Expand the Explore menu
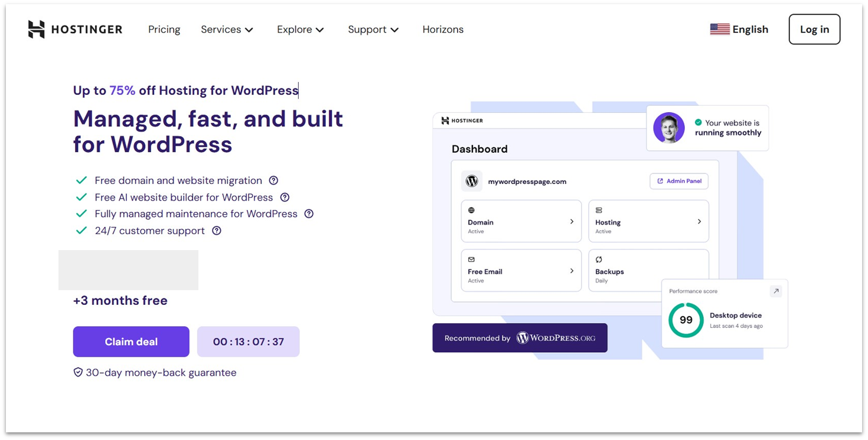 [301, 29]
